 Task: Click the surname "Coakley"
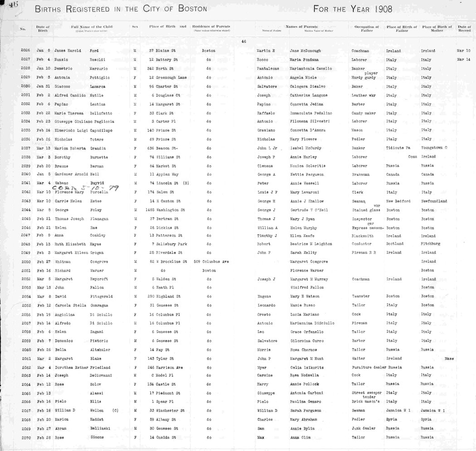point(98,235)
